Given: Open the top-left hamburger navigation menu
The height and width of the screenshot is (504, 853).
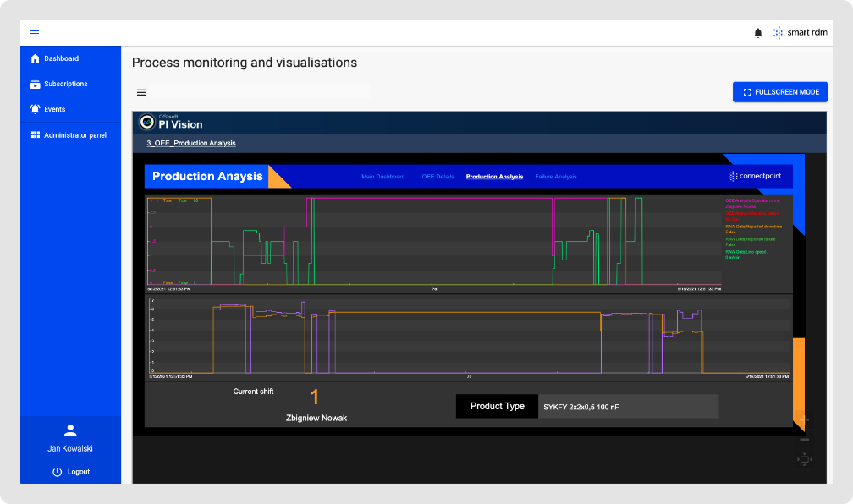Looking at the screenshot, I should (x=35, y=33).
